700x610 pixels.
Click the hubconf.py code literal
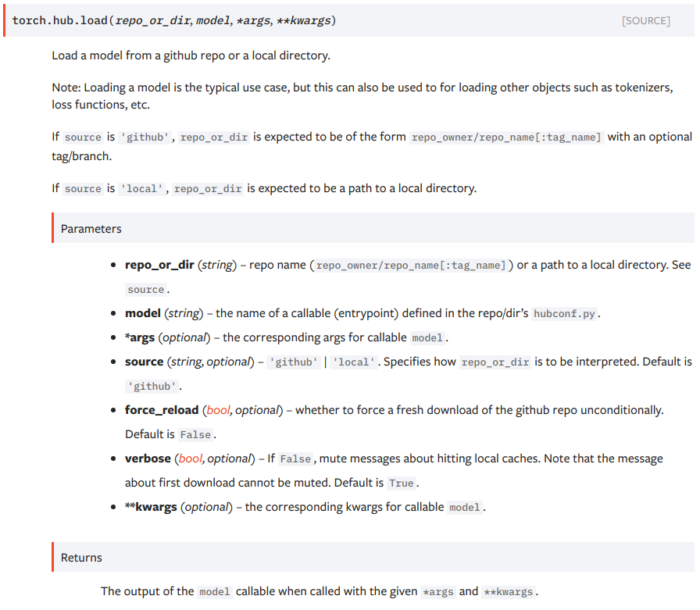(x=564, y=314)
